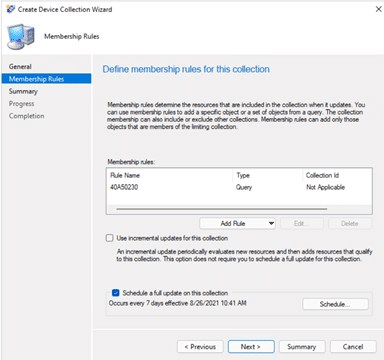The height and width of the screenshot is (360, 384).
Task: Cancel the wizard
Action: pos(353,347)
